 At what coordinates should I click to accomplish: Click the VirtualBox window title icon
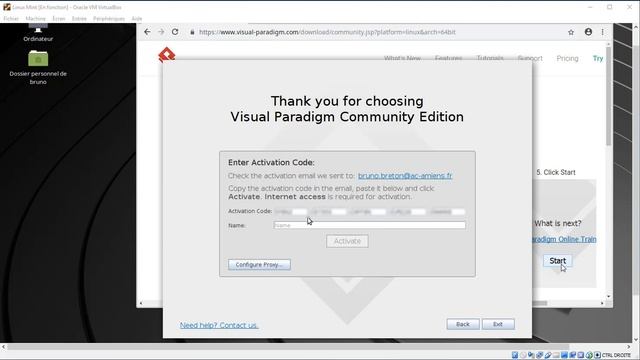click(7, 7)
